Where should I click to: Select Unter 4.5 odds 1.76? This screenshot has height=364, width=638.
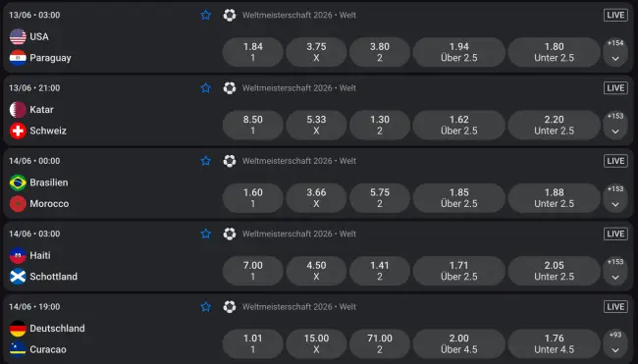coord(555,343)
